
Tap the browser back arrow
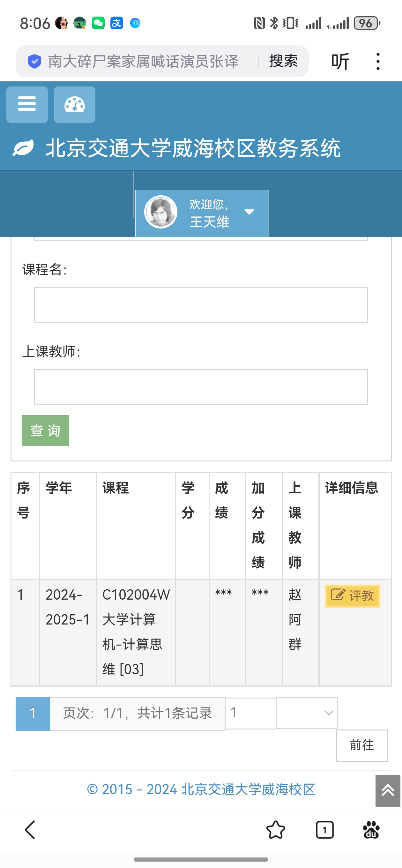click(30, 830)
